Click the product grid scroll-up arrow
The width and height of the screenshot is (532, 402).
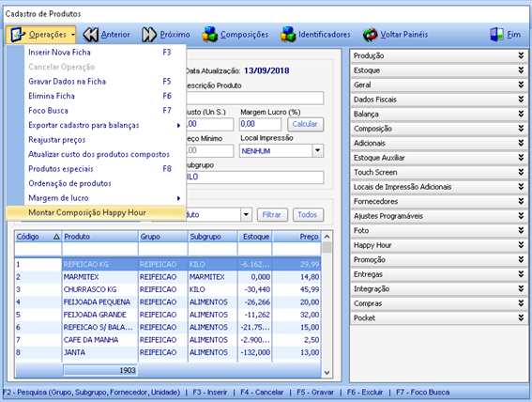point(327,237)
